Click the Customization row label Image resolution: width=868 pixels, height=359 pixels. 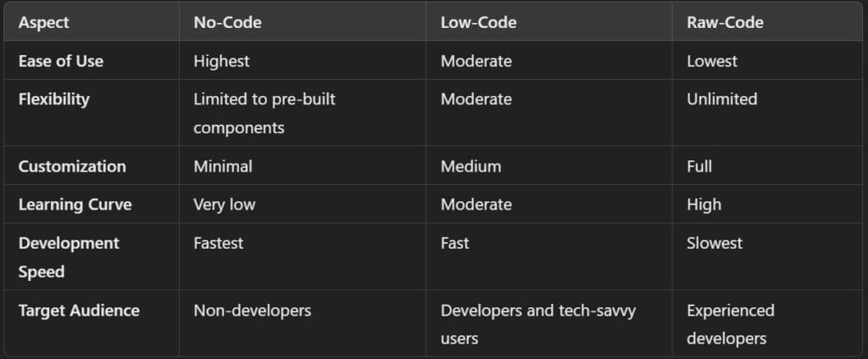[x=72, y=166]
